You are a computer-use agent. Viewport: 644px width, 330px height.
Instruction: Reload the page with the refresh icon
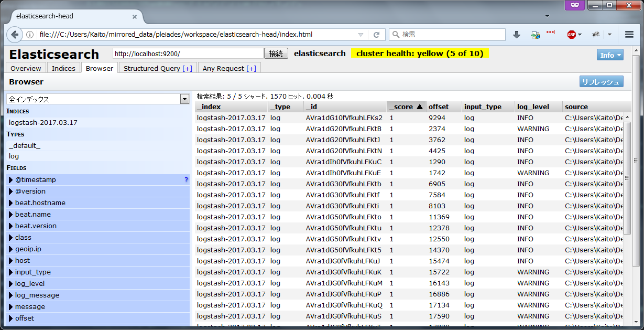[376, 35]
